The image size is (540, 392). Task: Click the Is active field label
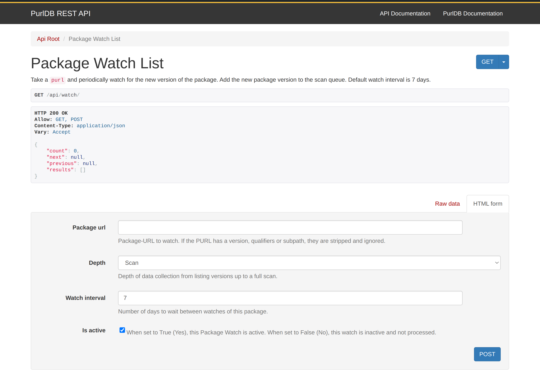tap(94, 330)
